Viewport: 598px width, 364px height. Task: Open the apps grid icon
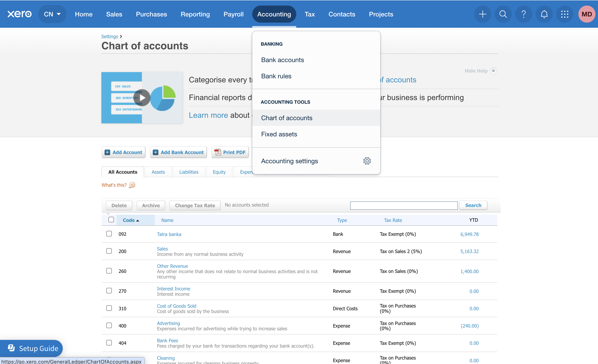[x=564, y=14]
